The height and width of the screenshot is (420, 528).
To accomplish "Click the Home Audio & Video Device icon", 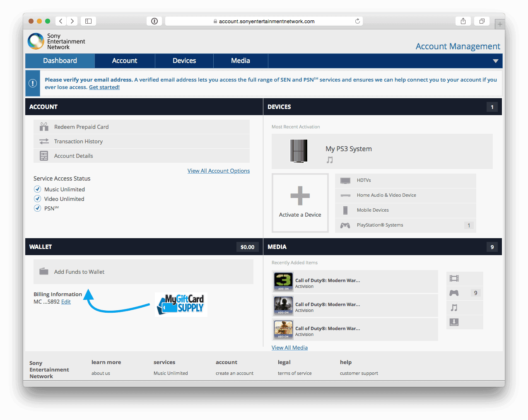I will [345, 195].
